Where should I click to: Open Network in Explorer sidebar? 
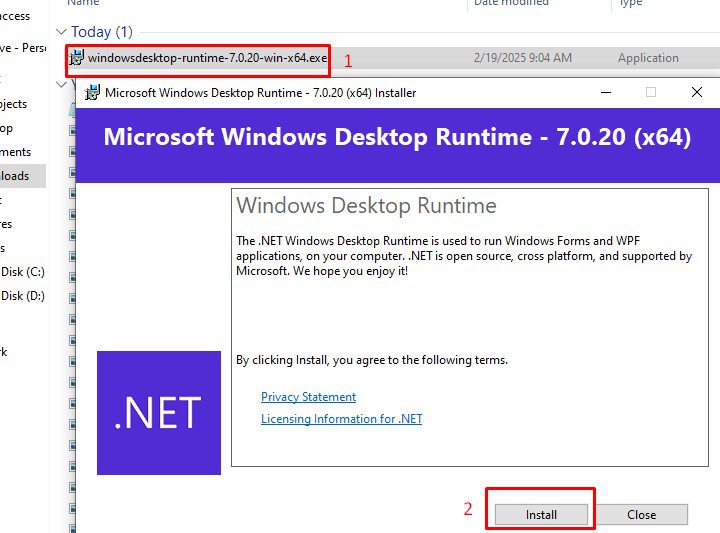tap(4, 352)
